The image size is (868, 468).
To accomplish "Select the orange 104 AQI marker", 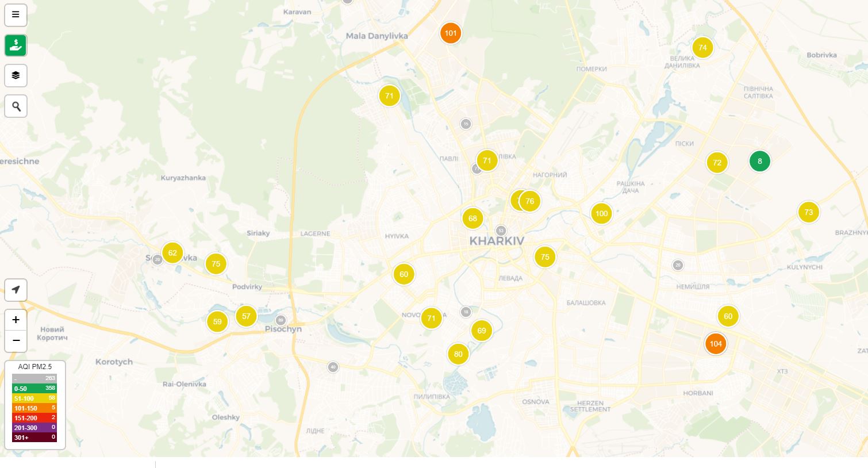I will point(716,344).
